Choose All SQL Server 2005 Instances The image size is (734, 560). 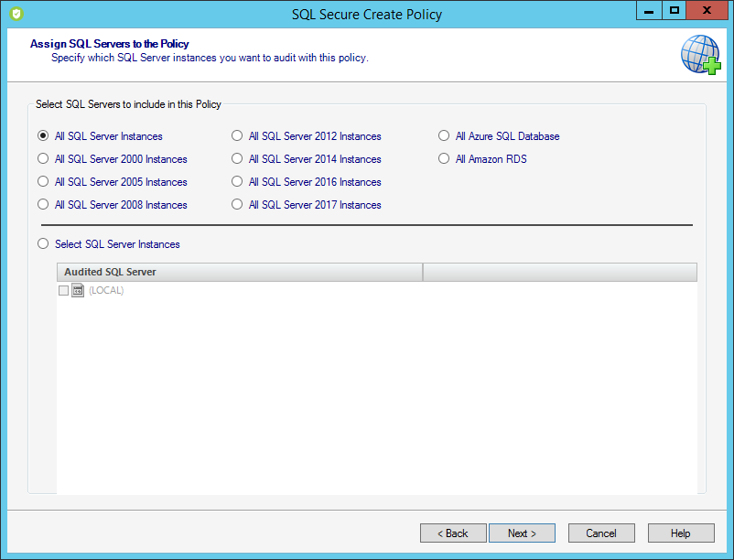43,181
